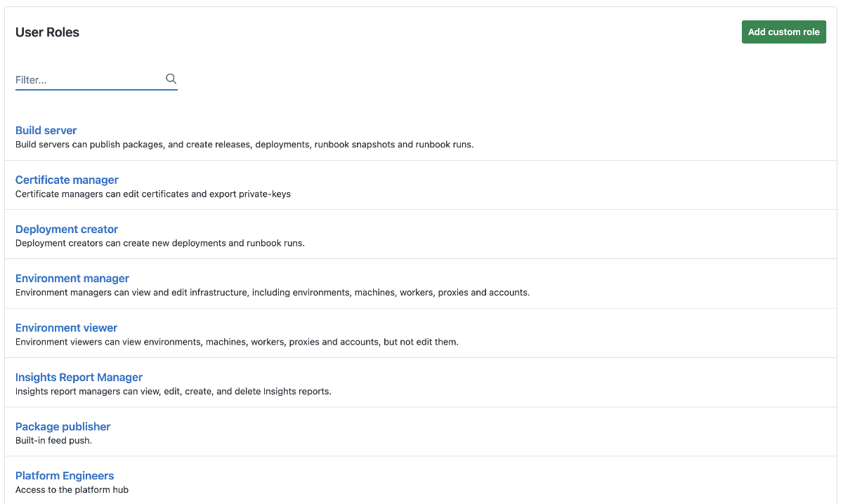Select the Deployment creator row area
Viewport: 843px width, 504px height.
tap(159, 243)
